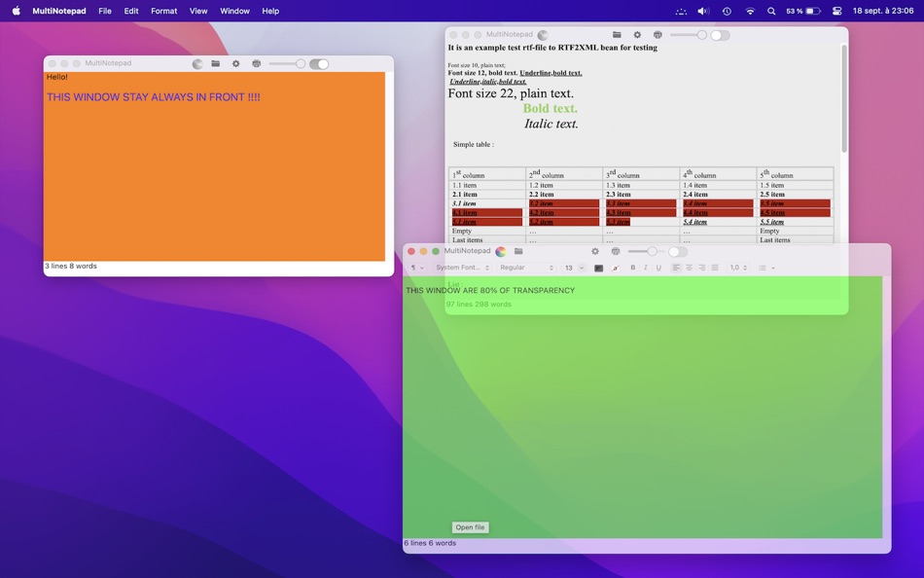Open the View menu
Image resolution: width=924 pixels, height=578 pixels.
click(x=198, y=12)
